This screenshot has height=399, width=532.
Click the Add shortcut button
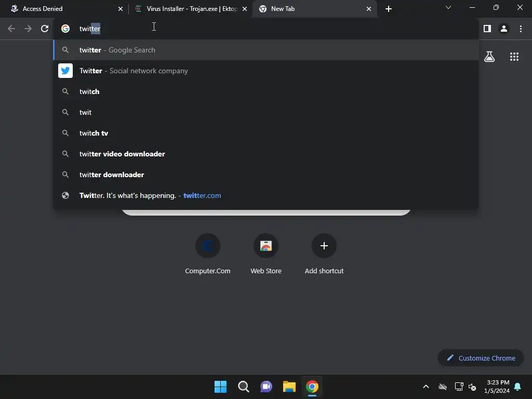coord(324,254)
